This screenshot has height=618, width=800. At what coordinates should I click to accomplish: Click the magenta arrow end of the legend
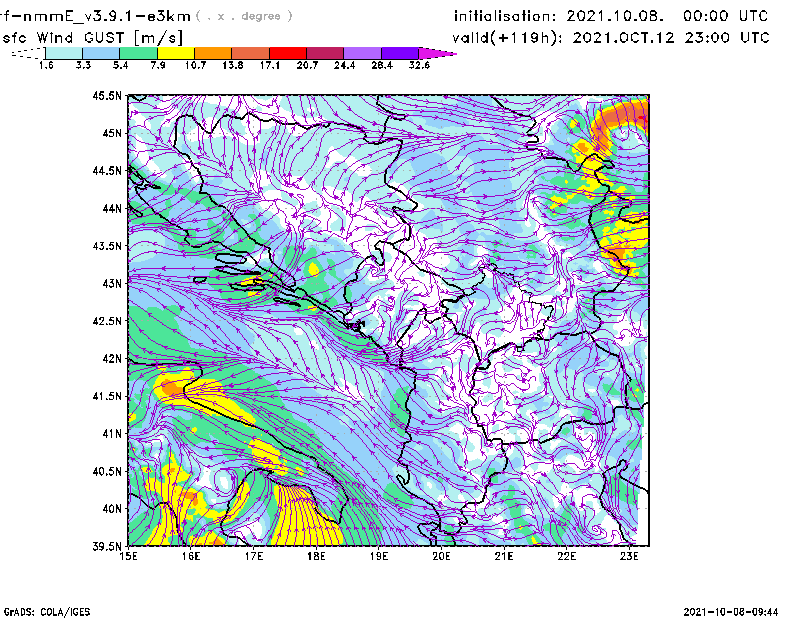click(x=437, y=53)
